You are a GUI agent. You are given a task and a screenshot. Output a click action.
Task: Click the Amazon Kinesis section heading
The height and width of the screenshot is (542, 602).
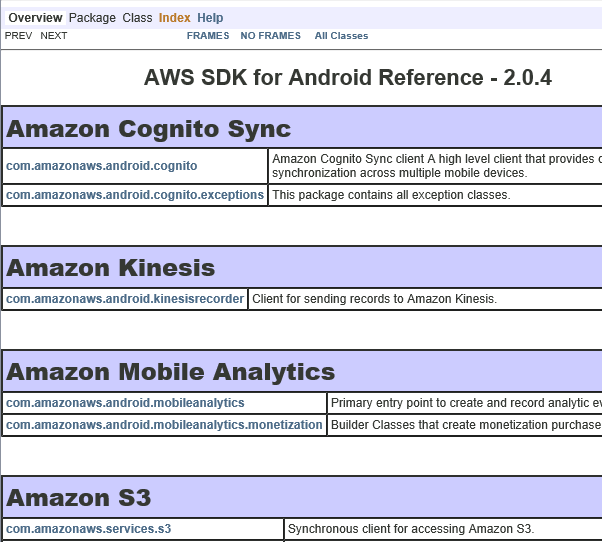111,268
